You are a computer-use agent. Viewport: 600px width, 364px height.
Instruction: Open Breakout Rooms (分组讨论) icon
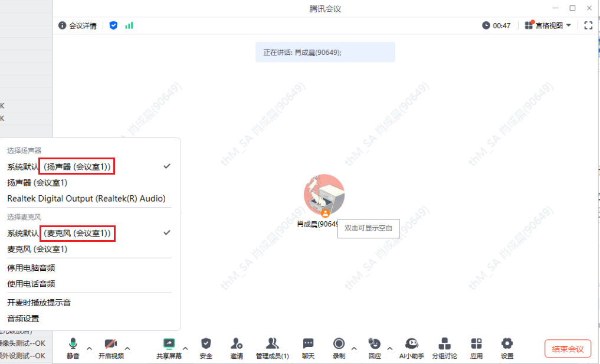[x=445, y=344]
